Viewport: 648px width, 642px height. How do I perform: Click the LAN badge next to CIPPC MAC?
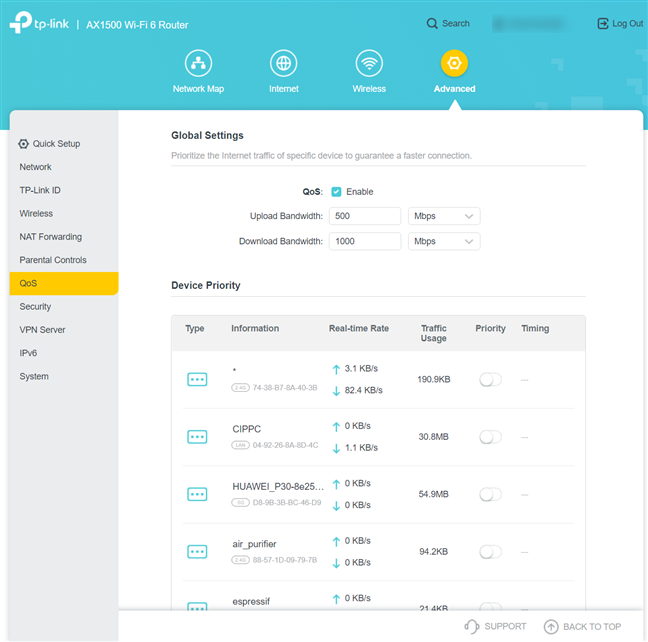click(x=240, y=445)
